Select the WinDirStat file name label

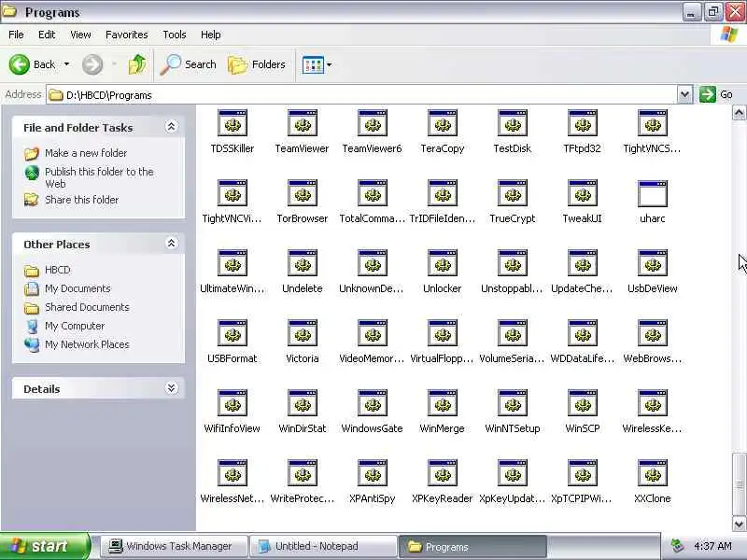303,428
